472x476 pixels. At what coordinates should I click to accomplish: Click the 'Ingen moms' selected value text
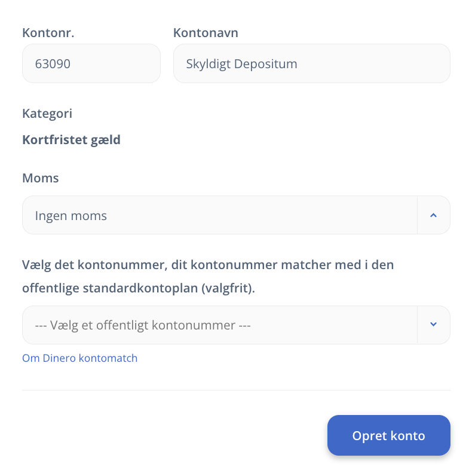(x=71, y=215)
